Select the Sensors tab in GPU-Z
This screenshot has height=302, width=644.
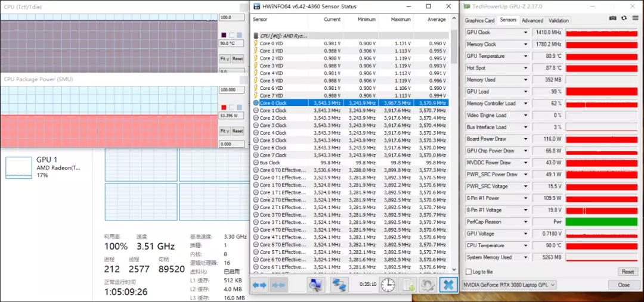coord(508,20)
